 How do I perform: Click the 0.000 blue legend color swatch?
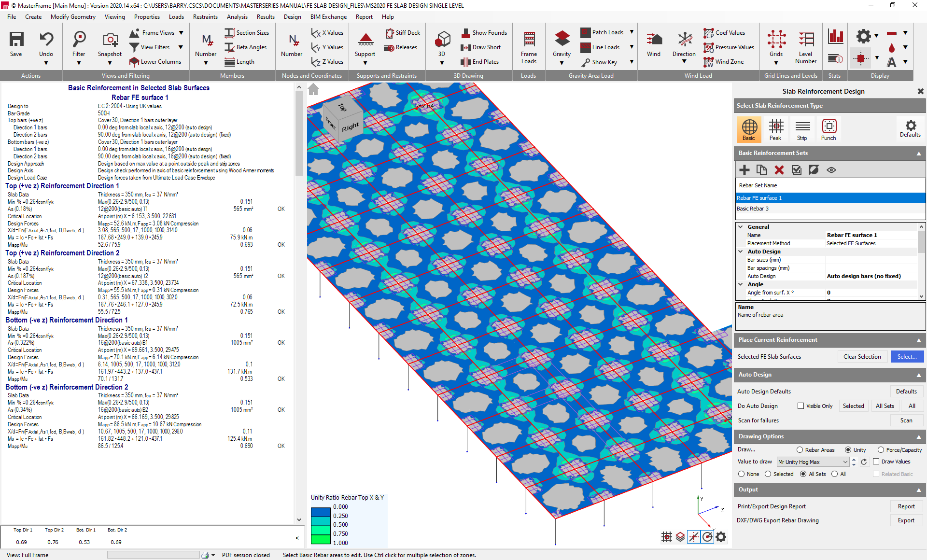(x=321, y=511)
